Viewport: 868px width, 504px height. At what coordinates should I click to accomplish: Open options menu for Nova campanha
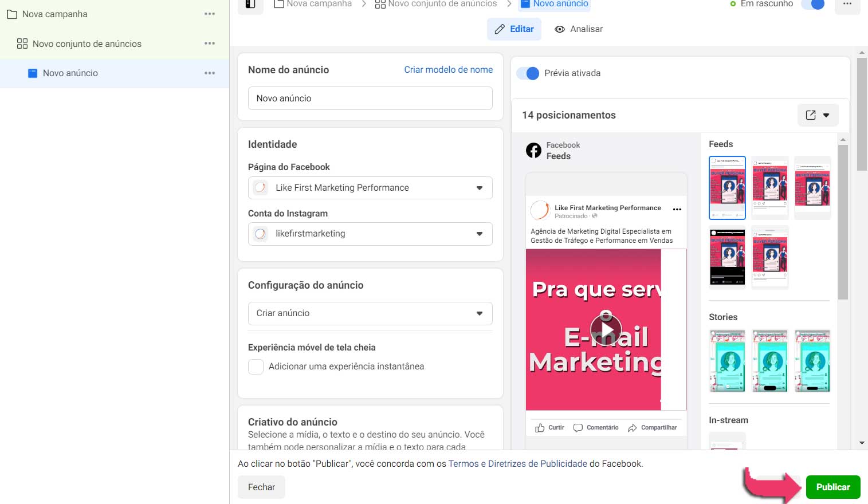click(210, 14)
